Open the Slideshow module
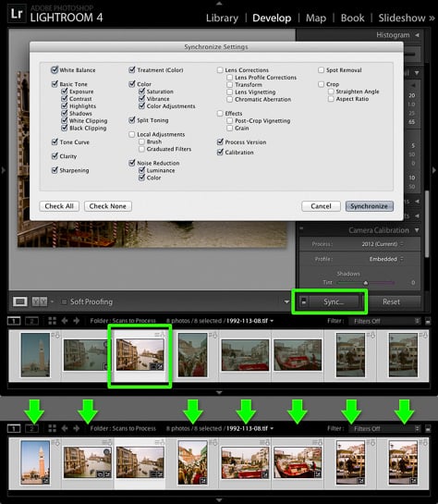The width and height of the screenshot is (438, 504). (402, 18)
